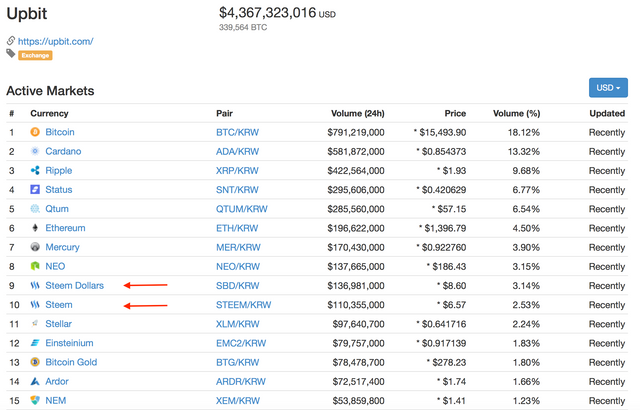The image size is (640, 410).
Task: Click the Ethereum diamond icon
Action: click(x=35, y=228)
